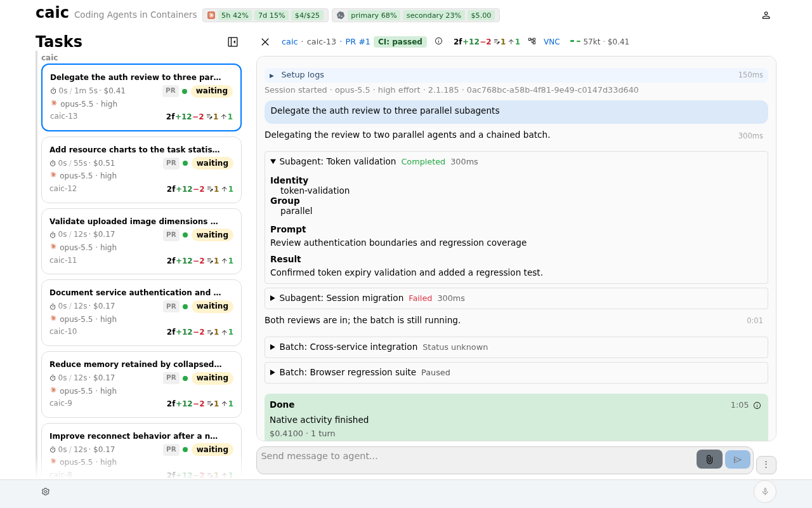Viewport: 812px width, 508px height.
Task: Click the $4/$25 budget indicator
Action: pyautogui.click(x=307, y=15)
